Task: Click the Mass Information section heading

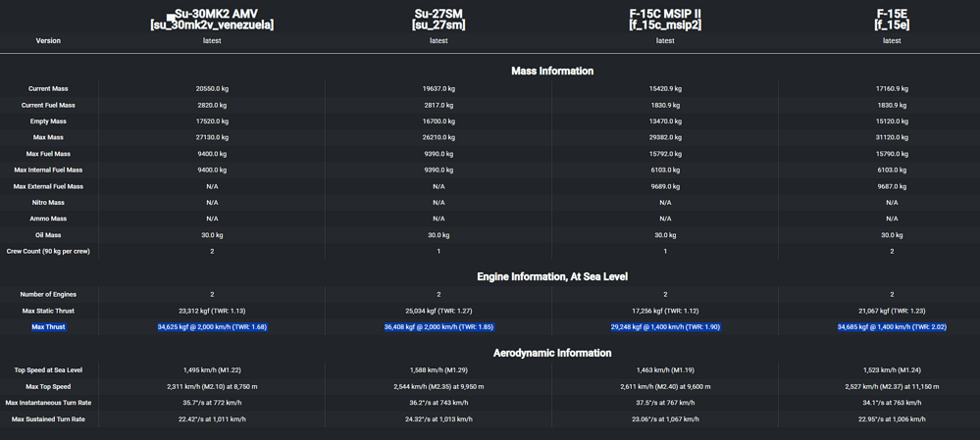Action: click(x=552, y=72)
